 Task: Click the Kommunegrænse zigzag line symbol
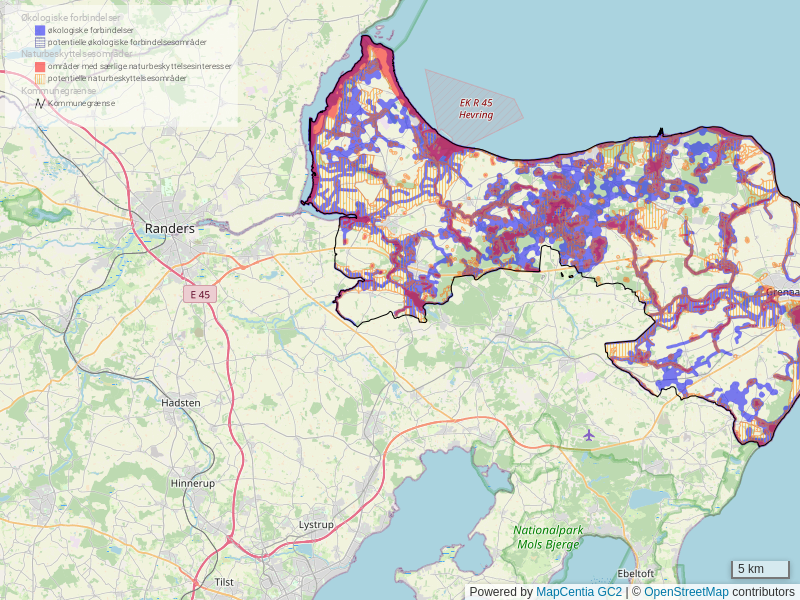[40, 103]
